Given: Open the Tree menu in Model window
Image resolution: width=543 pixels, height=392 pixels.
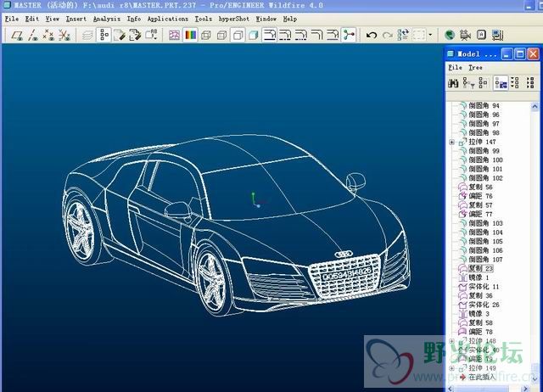Looking at the screenshot, I should point(475,68).
